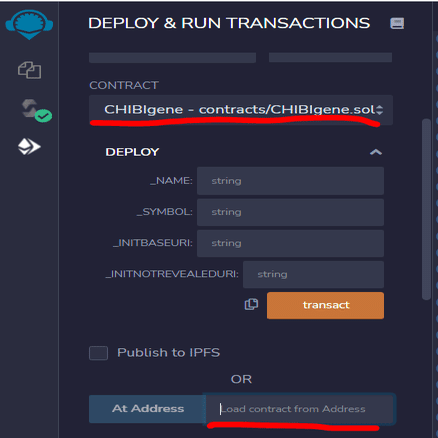This screenshot has height=438, width=438.
Task: Focus the _INITNOTREVEALEDURI string input field
Action: (313, 274)
